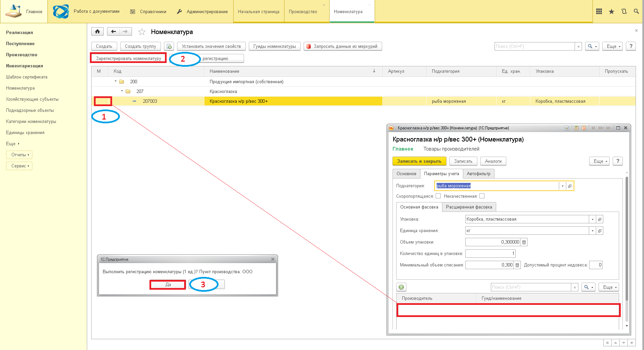Click the Создать группу button
This screenshot has width=644, height=350.
(140, 46)
